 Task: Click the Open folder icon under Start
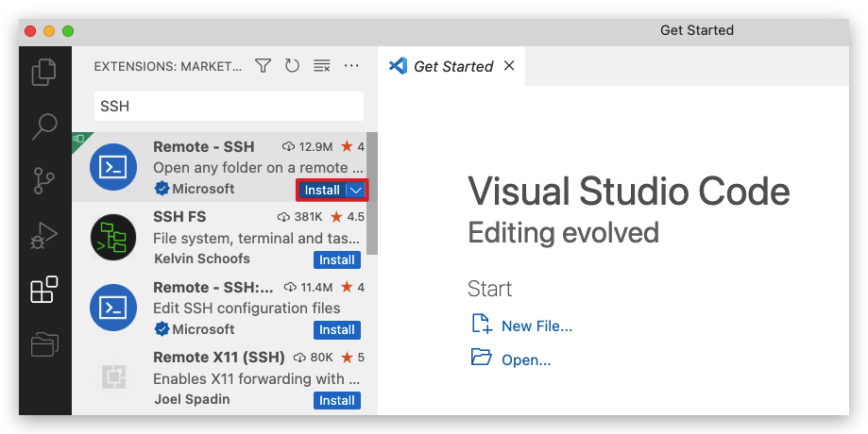482,358
